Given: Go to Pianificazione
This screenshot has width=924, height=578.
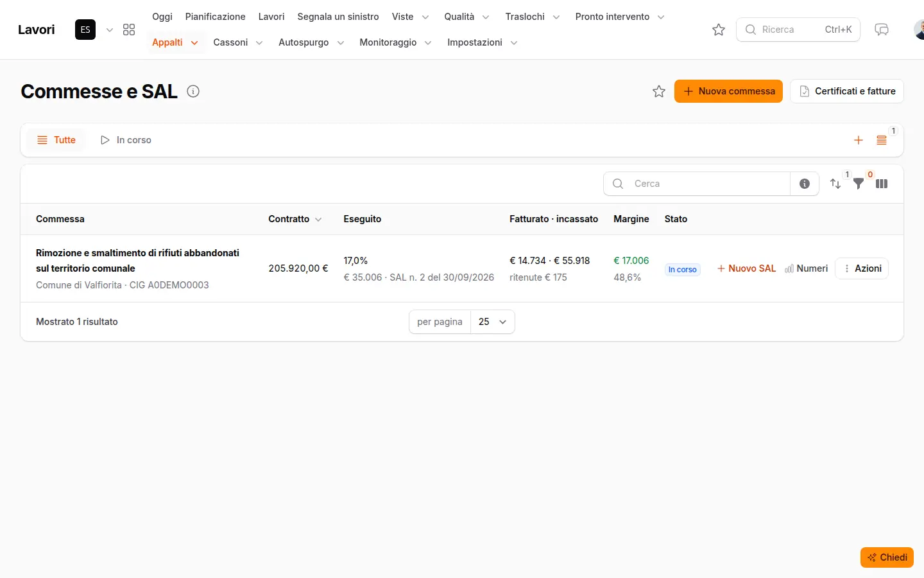Looking at the screenshot, I should [x=216, y=17].
